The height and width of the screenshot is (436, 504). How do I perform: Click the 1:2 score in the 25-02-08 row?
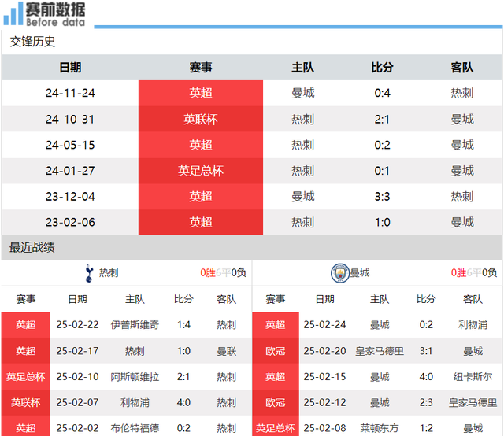pos(426,428)
